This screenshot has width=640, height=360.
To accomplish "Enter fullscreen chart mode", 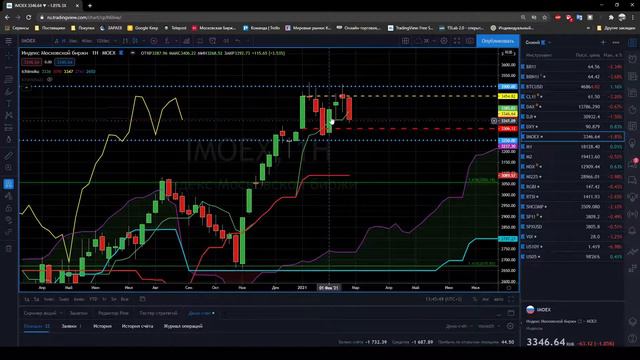I will [457, 41].
